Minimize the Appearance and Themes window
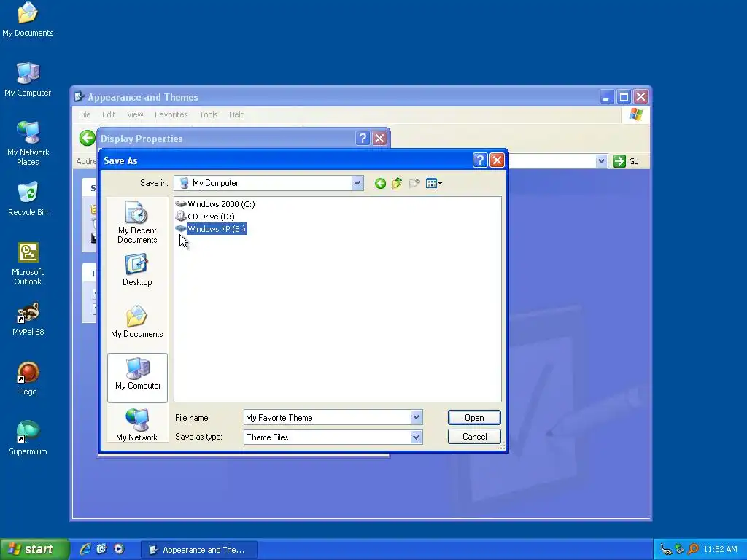 pos(606,97)
